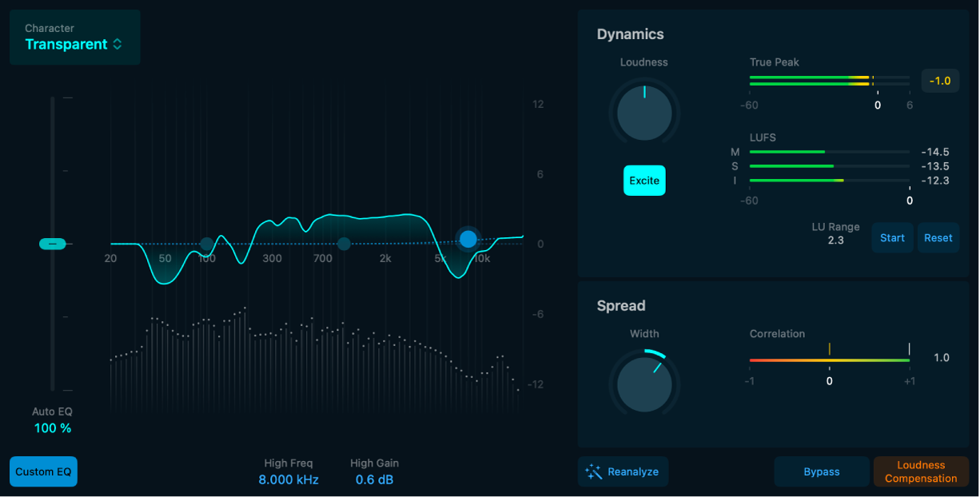The image size is (980, 497).
Task: Toggle the Custom EQ button
Action: [44, 471]
